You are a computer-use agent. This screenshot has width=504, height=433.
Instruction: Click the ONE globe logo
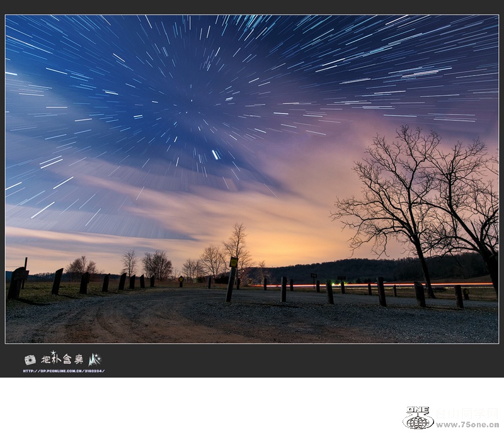(x=418, y=418)
